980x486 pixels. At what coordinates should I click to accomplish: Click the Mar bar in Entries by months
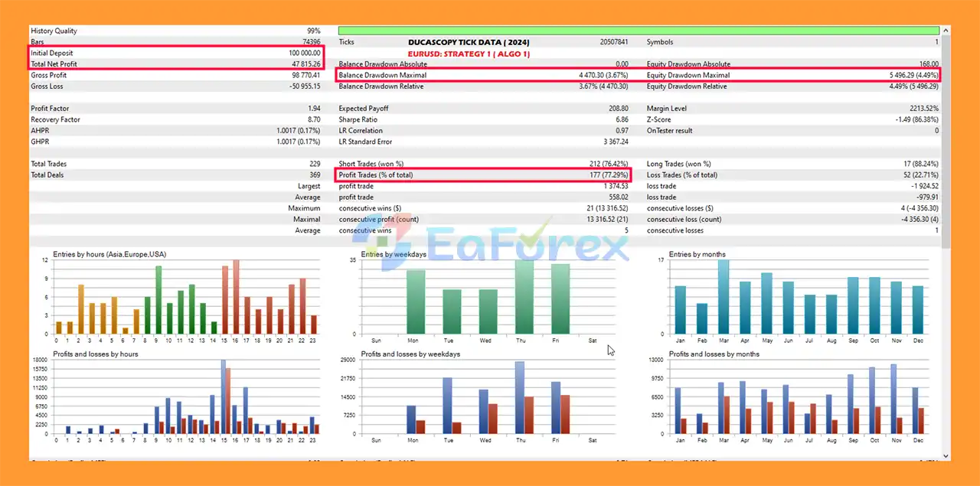tap(724, 297)
